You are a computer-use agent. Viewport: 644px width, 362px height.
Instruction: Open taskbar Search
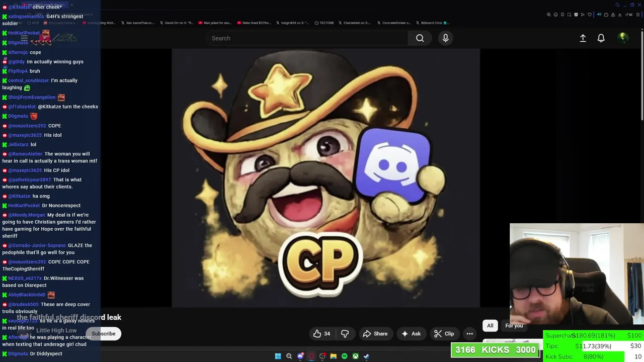coord(289,356)
